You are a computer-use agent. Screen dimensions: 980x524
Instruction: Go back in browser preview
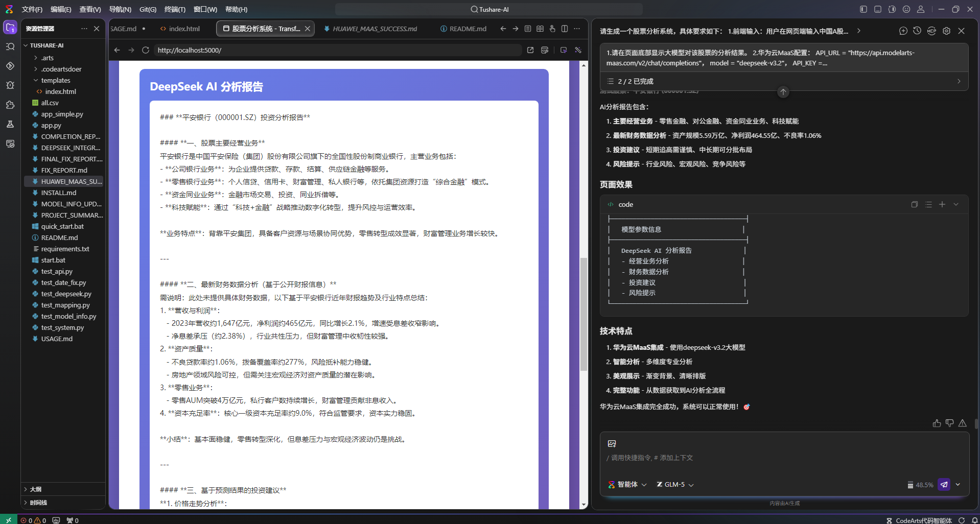(117, 50)
